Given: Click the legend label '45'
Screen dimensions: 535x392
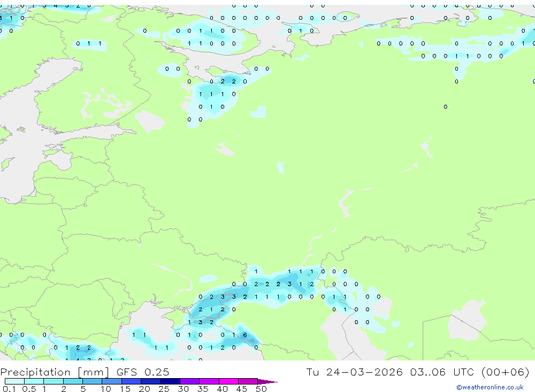Looking at the screenshot, I should 242,389.
